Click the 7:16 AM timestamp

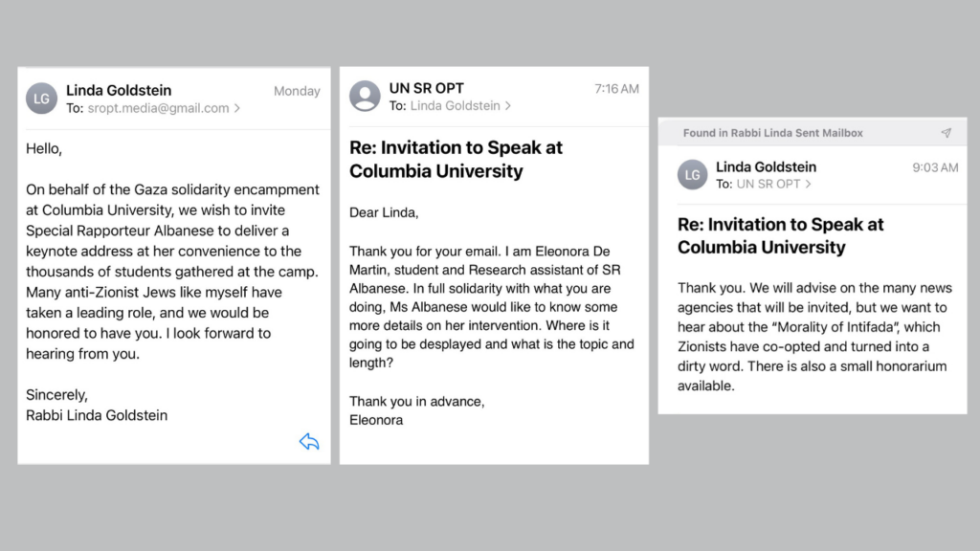click(x=616, y=88)
